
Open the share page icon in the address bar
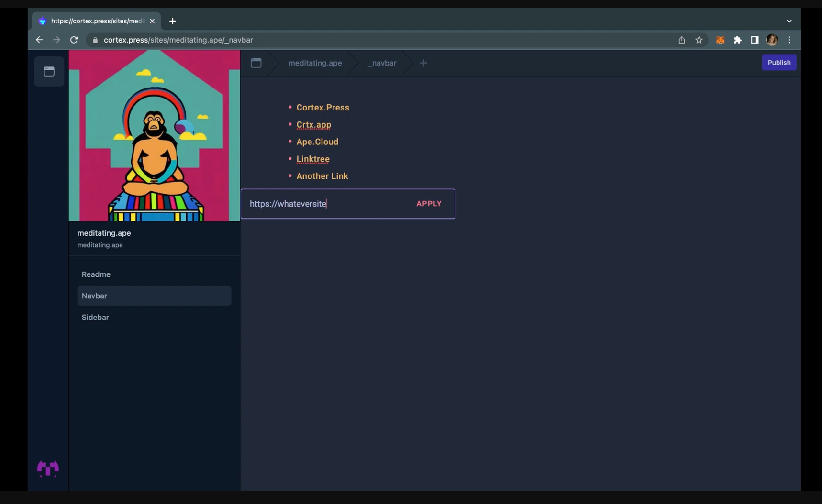click(681, 40)
